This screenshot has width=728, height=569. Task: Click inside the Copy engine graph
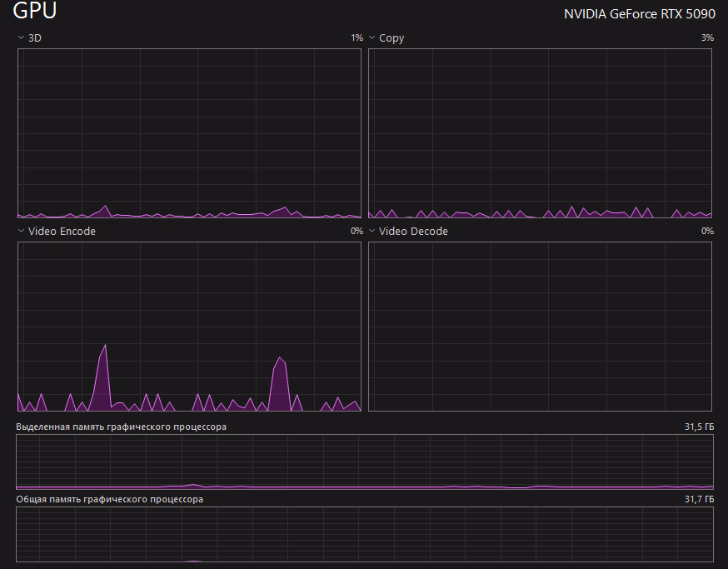click(x=540, y=133)
